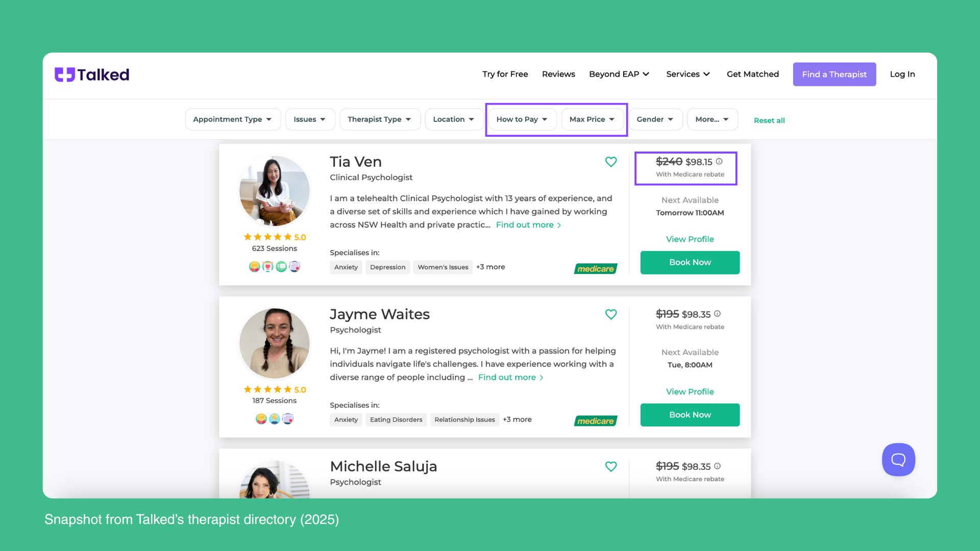This screenshot has width=980, height=551.
Task: Open the Beyond EAP menu
Action: point(619,74)
